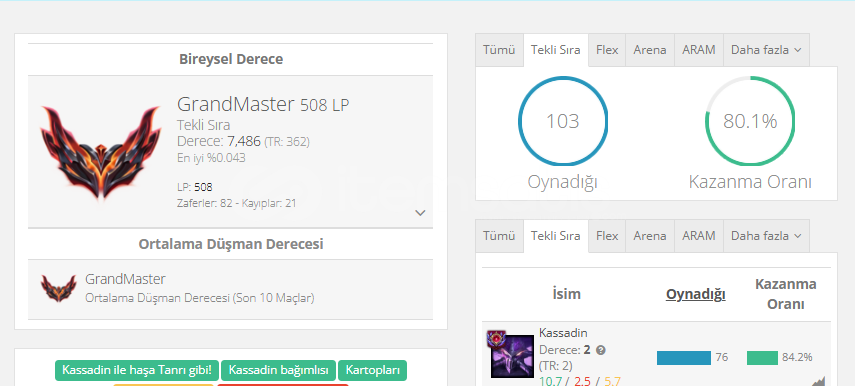Click the mastery badge on Kassadin's portrait
The height and width of the screenshot is (386, 855).
coord(496,339)
